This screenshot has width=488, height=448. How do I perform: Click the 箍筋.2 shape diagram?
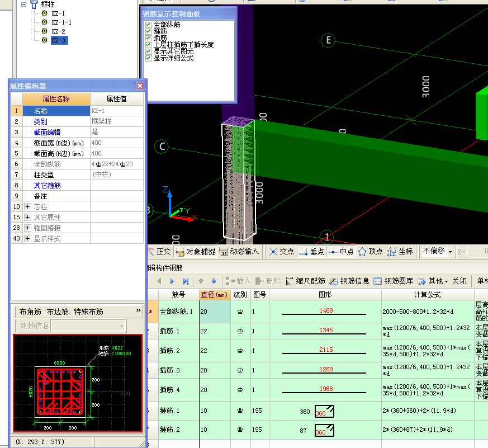tap(324, 430)
